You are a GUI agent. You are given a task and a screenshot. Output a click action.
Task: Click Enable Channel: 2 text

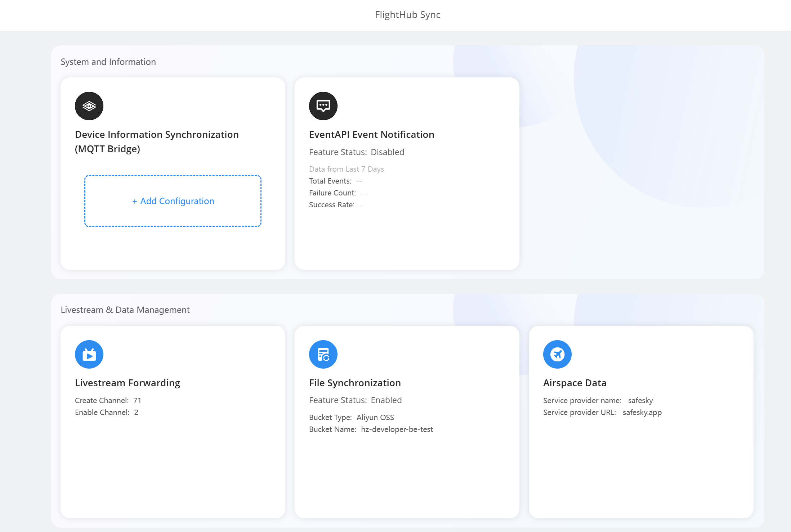pyautogui.click(x=107, y=412)
